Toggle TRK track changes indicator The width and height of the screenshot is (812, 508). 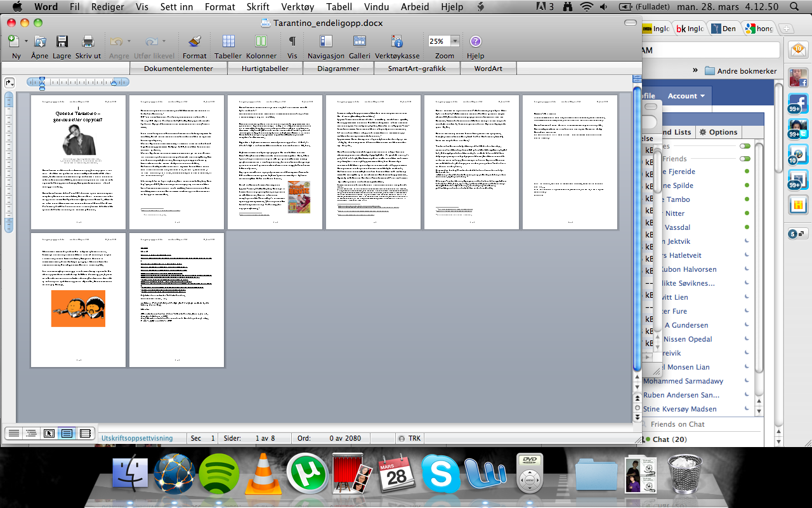[409, 438]
